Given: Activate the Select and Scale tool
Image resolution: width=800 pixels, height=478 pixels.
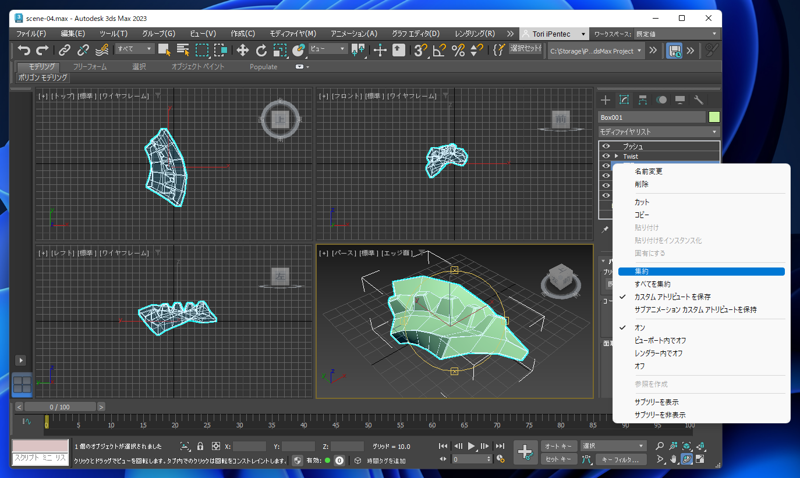Looking at the screenshot, I should point(280,50).
